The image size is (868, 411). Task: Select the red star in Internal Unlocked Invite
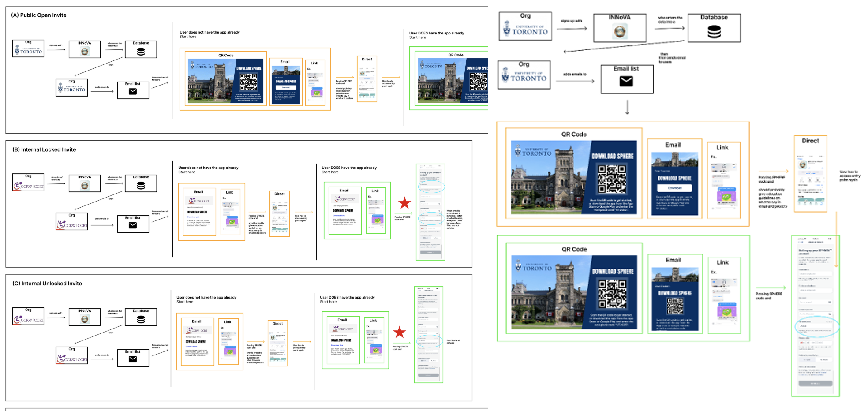pos(399,332)
